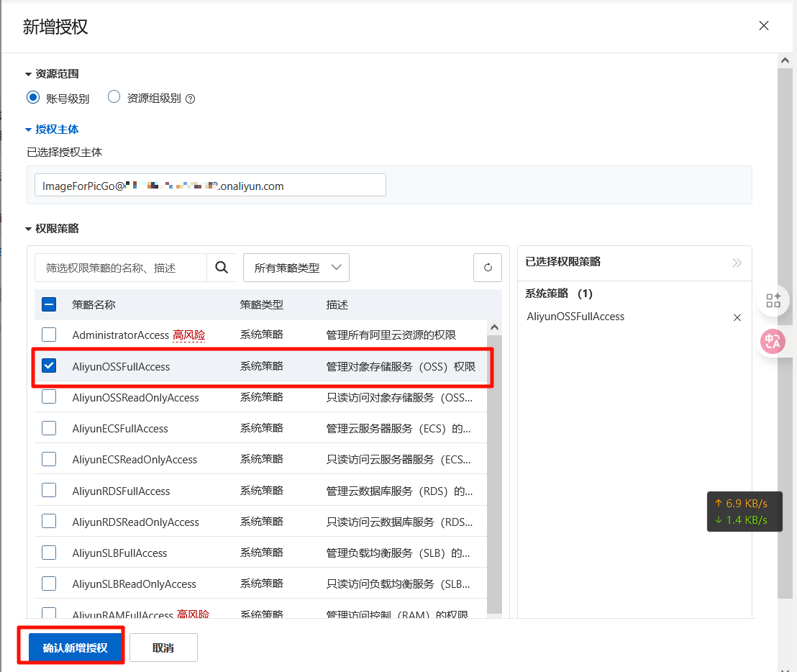Check the AliyunRDSReadOnlyAccess checkbox

click(x=49, y=521)
